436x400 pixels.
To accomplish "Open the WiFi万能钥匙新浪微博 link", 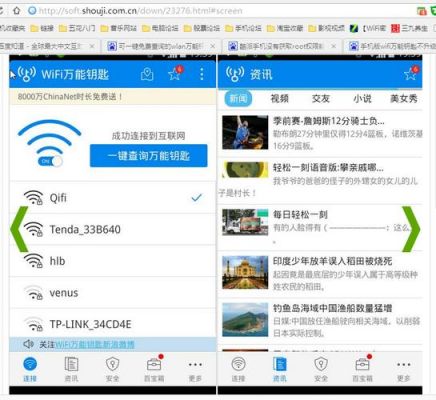I will [94, 344].
